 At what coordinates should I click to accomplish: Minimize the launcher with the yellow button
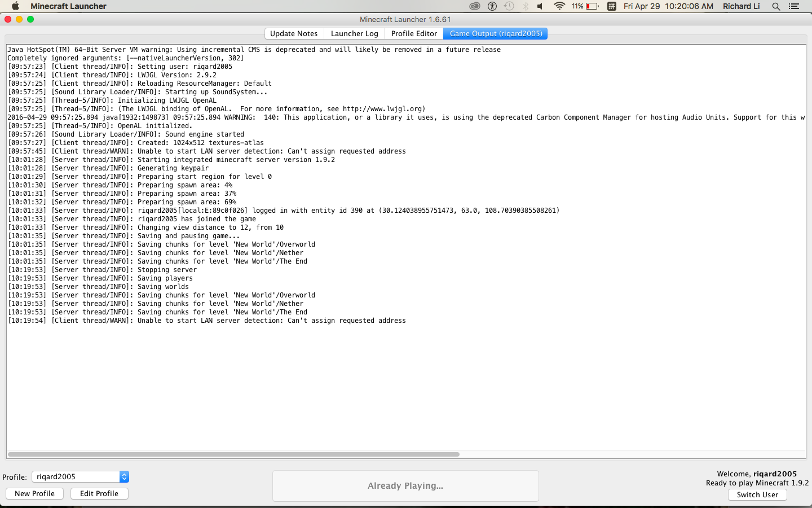pyautogui.click(x=19, y=19)
